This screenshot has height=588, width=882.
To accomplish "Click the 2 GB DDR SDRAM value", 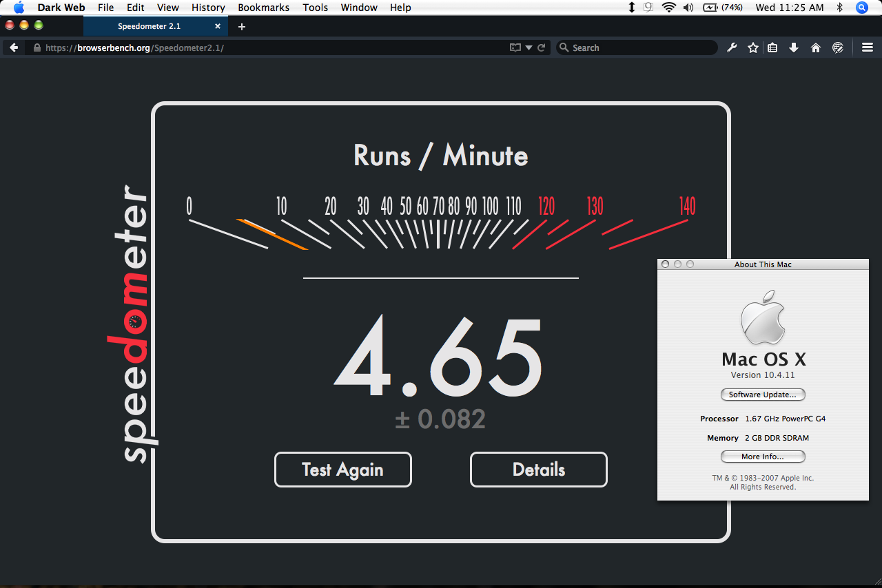I will coord(777,438).
